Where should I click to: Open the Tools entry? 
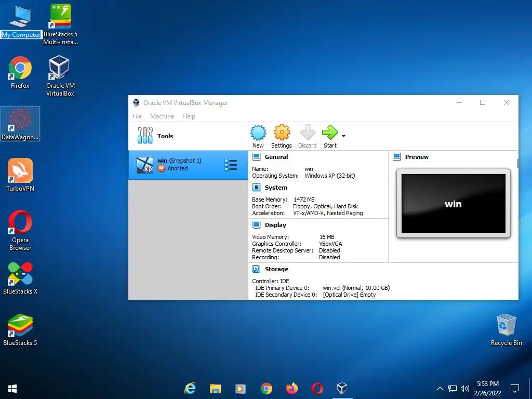(x=188, y=136)
